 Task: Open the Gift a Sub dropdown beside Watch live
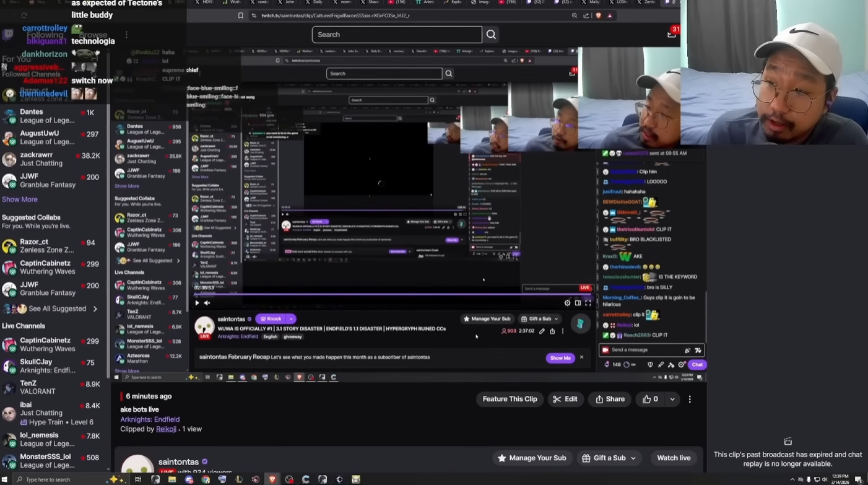(x=610, y=458)
